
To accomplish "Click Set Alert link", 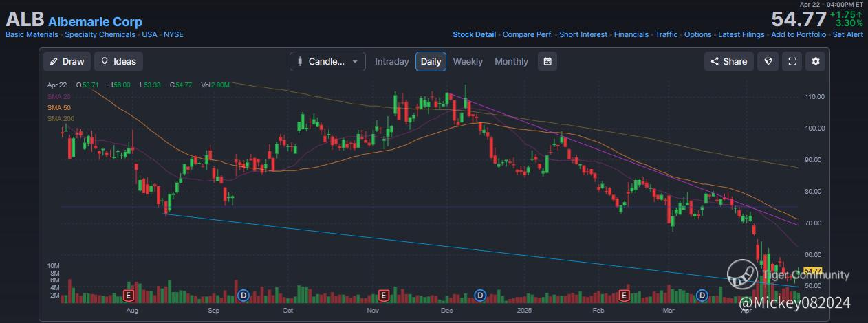I will [x=848, y=34].
